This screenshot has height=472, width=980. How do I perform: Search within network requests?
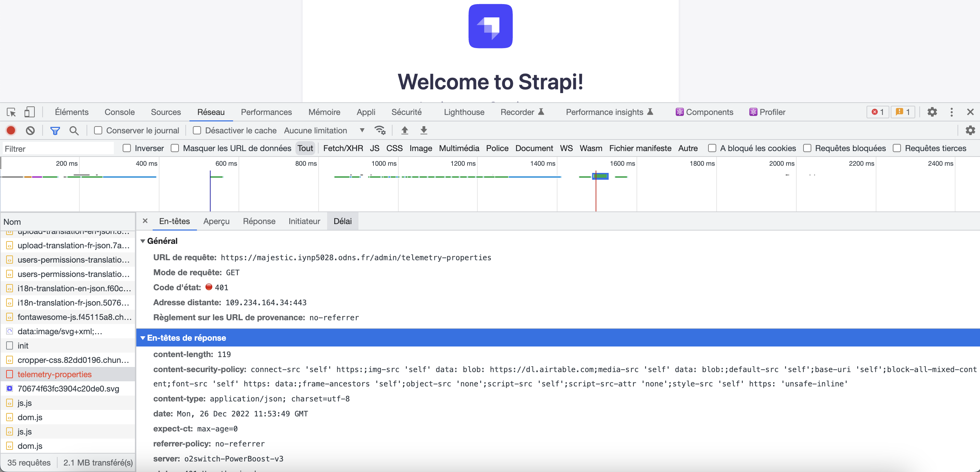pyautogui.click(x=74, y=130)
